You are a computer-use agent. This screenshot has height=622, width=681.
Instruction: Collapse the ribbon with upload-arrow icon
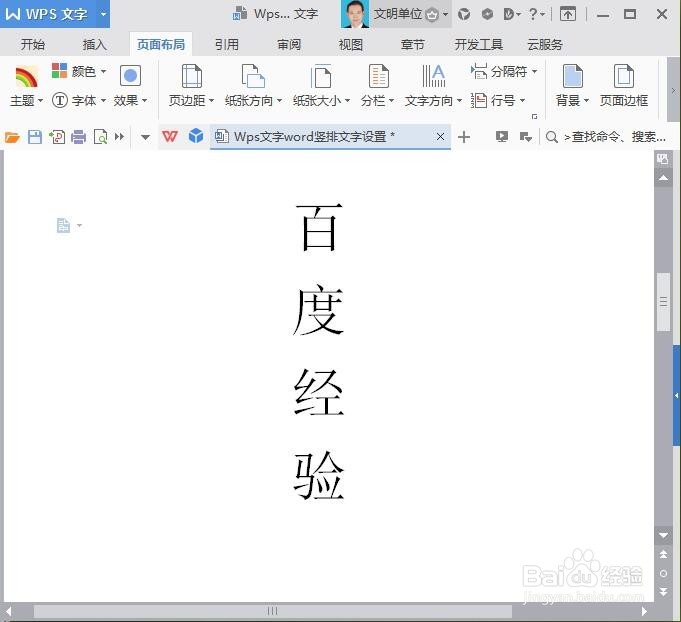click(567, 14)
